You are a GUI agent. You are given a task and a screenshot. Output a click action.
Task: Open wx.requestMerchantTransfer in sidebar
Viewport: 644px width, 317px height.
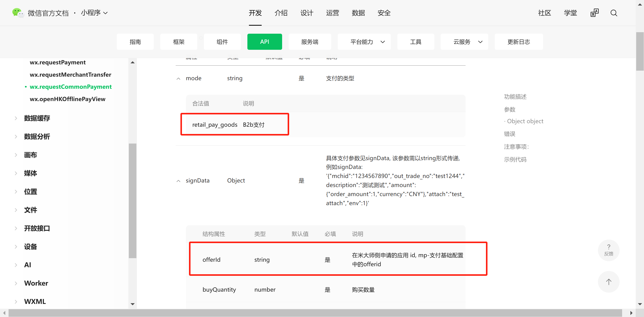[70, 75]
